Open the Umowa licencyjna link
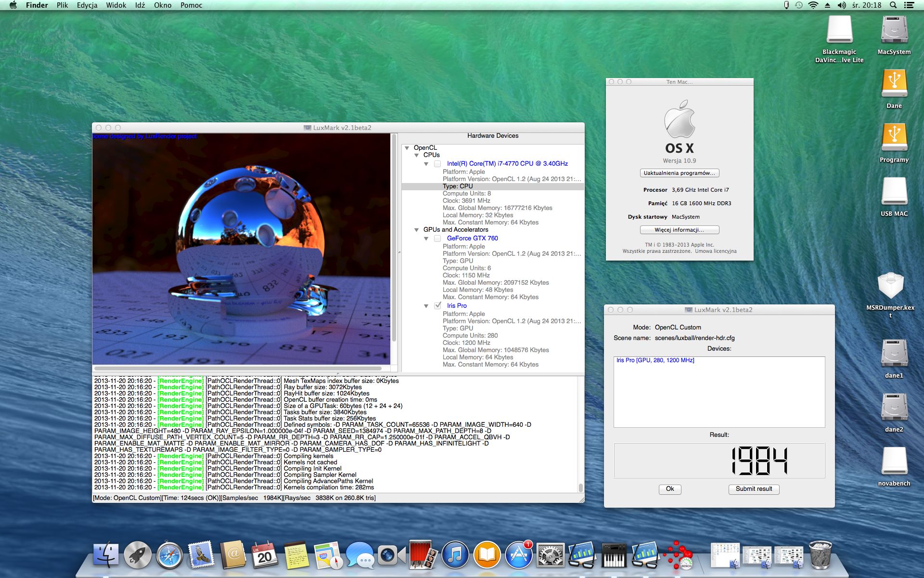 [716, 251]
